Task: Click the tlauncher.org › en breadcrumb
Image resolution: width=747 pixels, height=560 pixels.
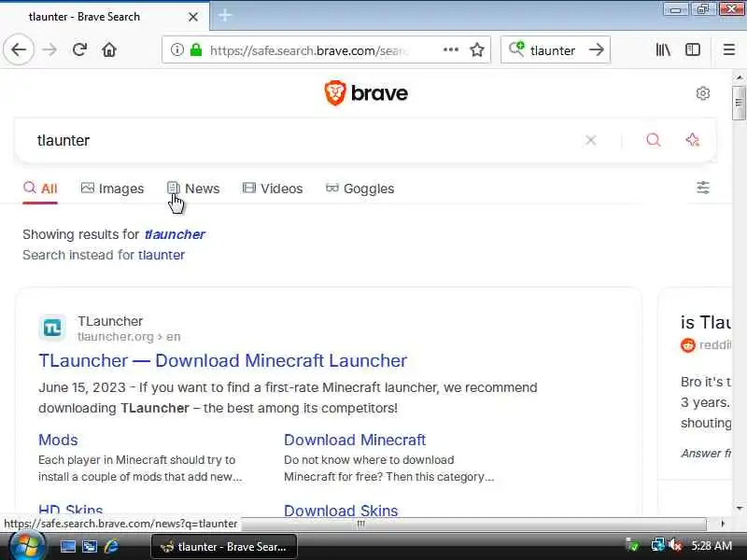Action: [x=129, y=337]
